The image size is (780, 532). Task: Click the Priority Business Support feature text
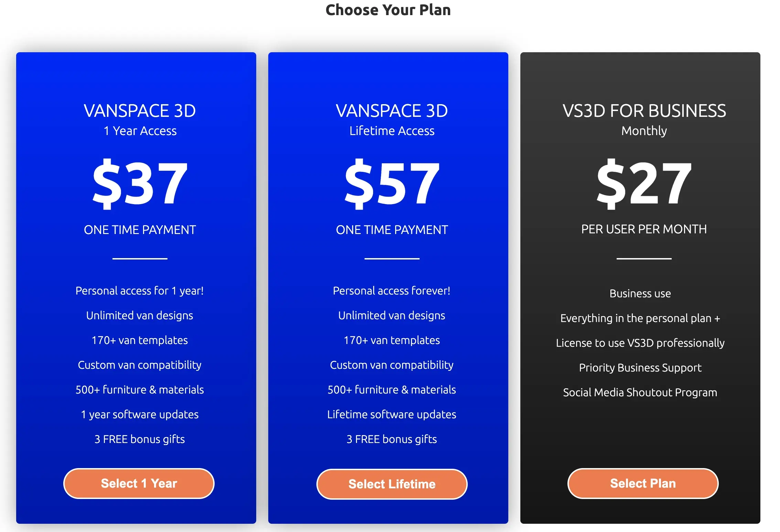point(640,367)
